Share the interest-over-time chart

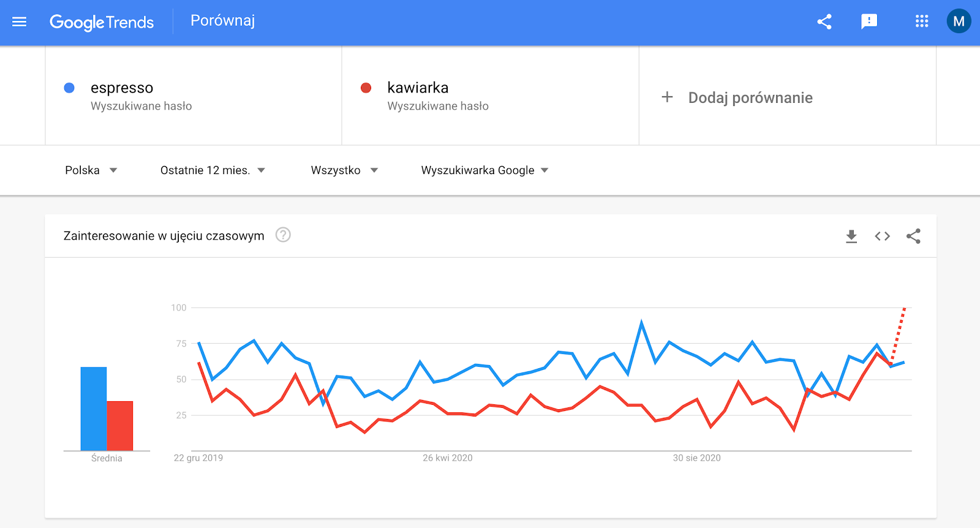point(913,235)
